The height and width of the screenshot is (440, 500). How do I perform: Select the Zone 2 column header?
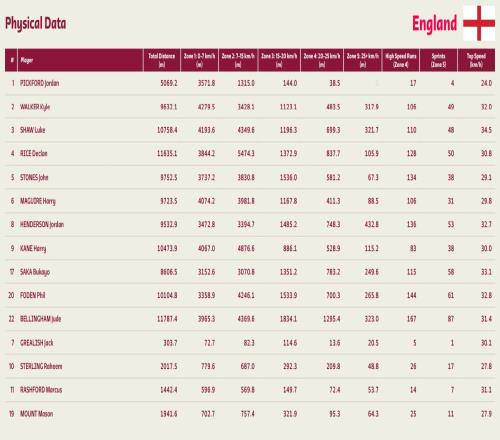(238, 60)
